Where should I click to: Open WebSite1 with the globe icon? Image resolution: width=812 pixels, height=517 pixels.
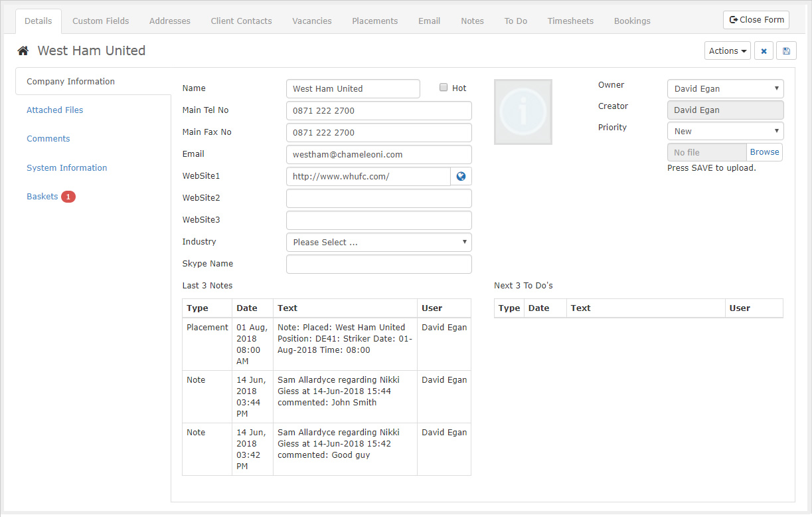coord(461,176)
